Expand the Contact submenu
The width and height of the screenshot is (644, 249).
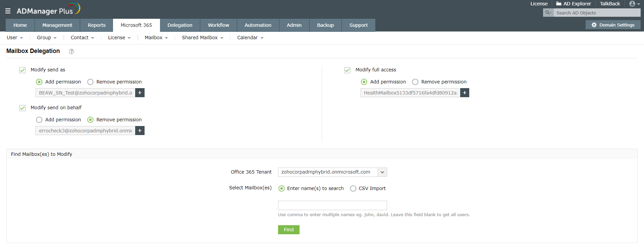pyautogui.click(x=82, y=38)
